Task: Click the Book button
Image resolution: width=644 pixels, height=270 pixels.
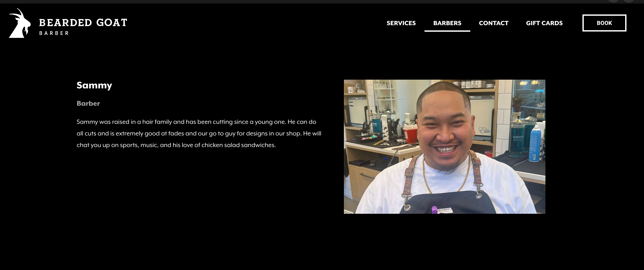Action: coord(604,23)
